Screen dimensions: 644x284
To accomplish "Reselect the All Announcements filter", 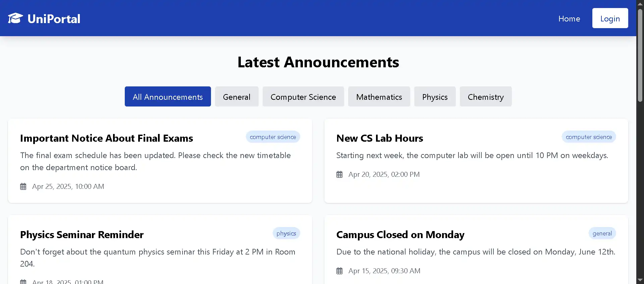I will point(167,96).
